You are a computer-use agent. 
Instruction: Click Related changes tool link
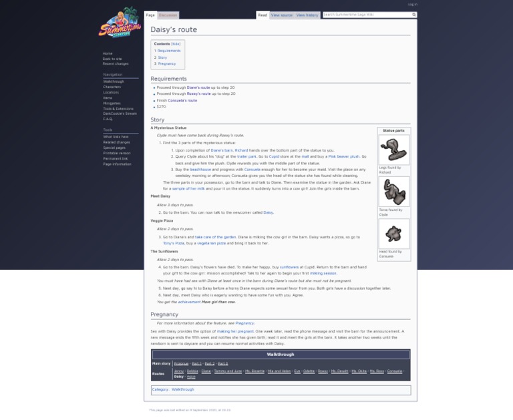(116, 142)
